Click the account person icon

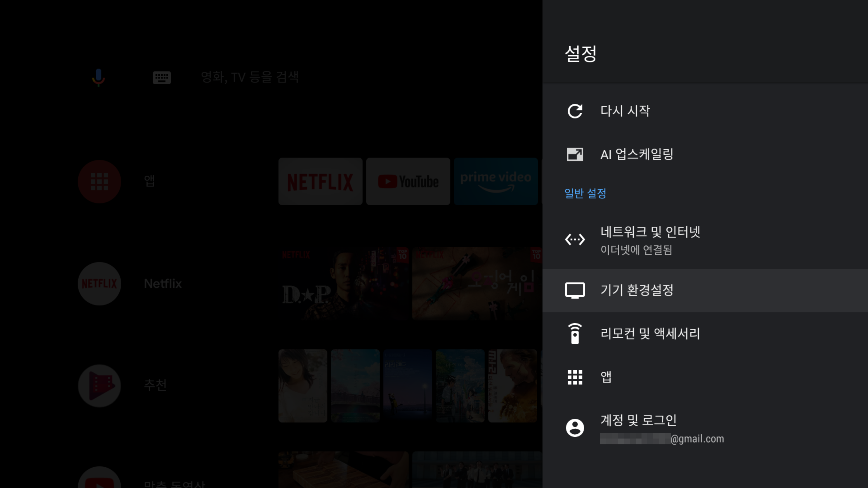(x=575, y=428)
